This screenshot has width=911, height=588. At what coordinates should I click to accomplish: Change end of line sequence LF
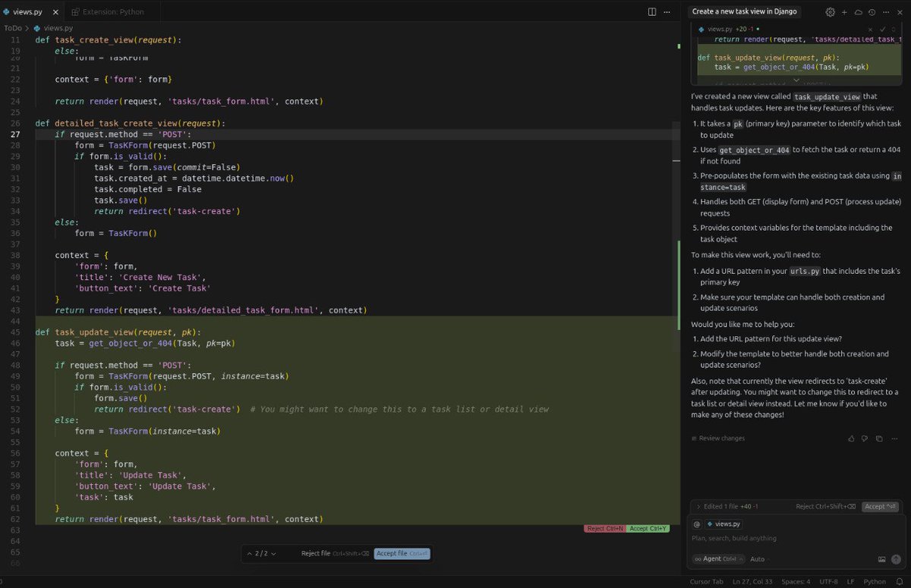[x=850, y=582]
